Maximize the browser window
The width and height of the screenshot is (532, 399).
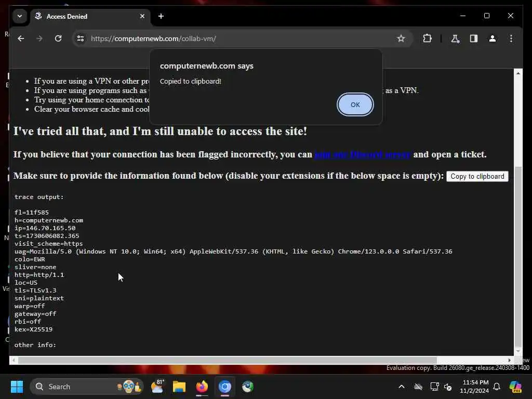486,16
